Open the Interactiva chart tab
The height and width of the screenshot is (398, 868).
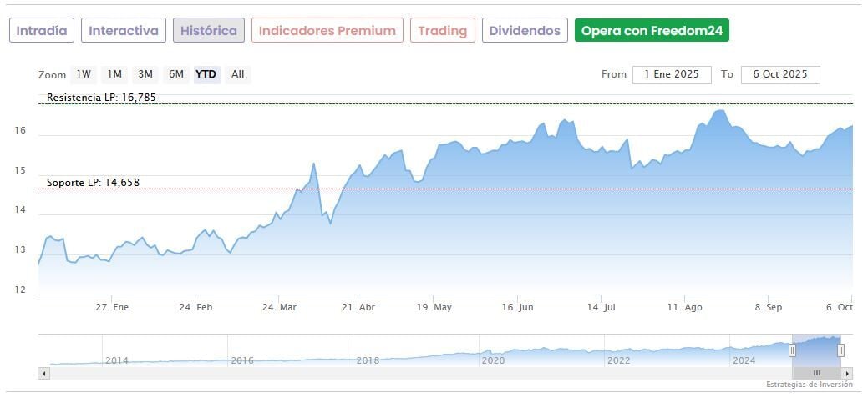click(124, 30)
